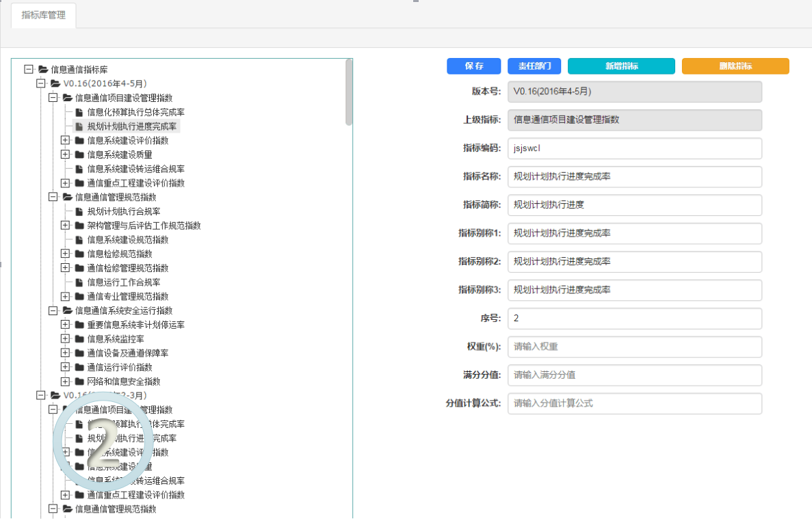The image size is (812, 523).
Task: Collapse the V0.16(2016年4-5月) version node
Action: click(x=40, y=83)
